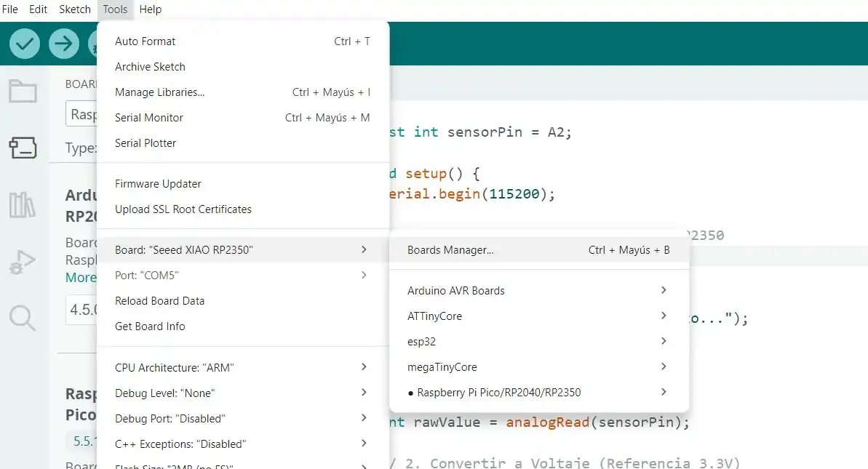Open the Boards Manager sidebar icon
The height and width of the screenshot is (469, 868).
(x=23, y=148)
